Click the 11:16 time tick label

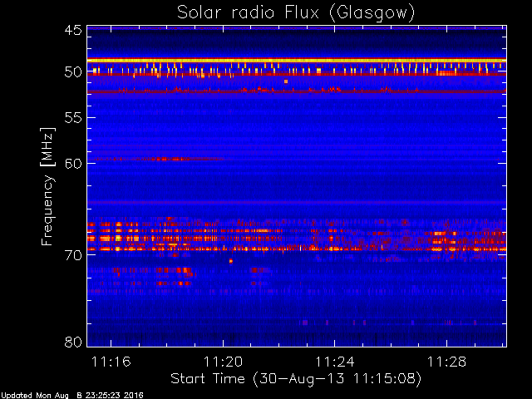tap(111, 362)
